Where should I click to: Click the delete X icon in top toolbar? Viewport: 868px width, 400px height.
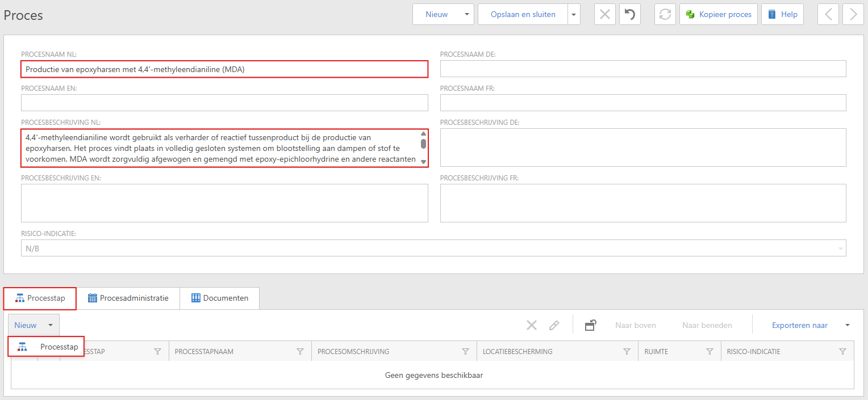[x=604, y=15]
